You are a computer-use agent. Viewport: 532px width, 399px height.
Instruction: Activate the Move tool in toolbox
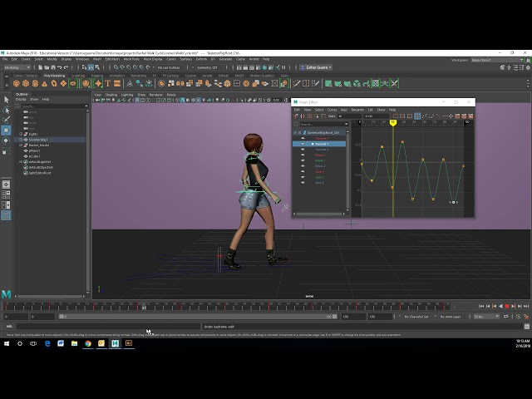pyautogui.click(x=6, y=131)
